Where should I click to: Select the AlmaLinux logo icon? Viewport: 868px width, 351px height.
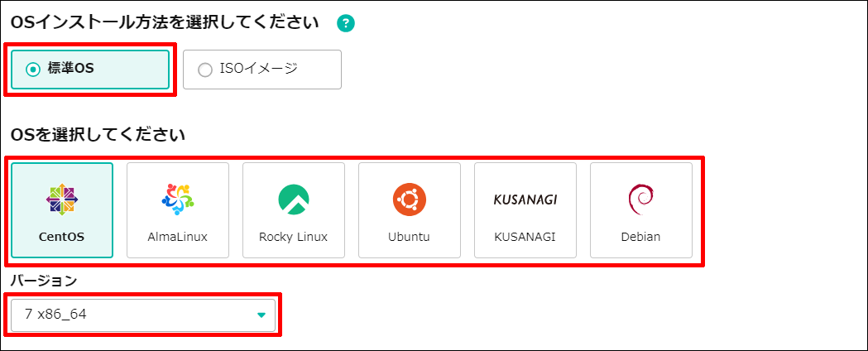[x=178, y=200]
